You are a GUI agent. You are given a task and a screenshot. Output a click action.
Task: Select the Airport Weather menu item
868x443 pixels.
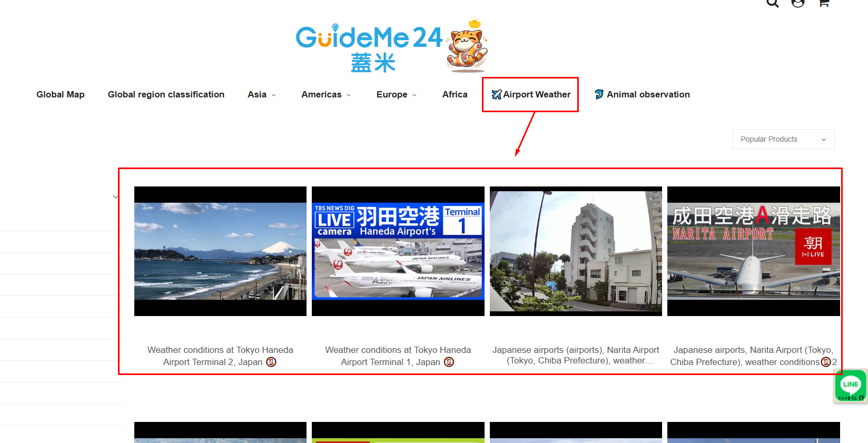(531, 94)
